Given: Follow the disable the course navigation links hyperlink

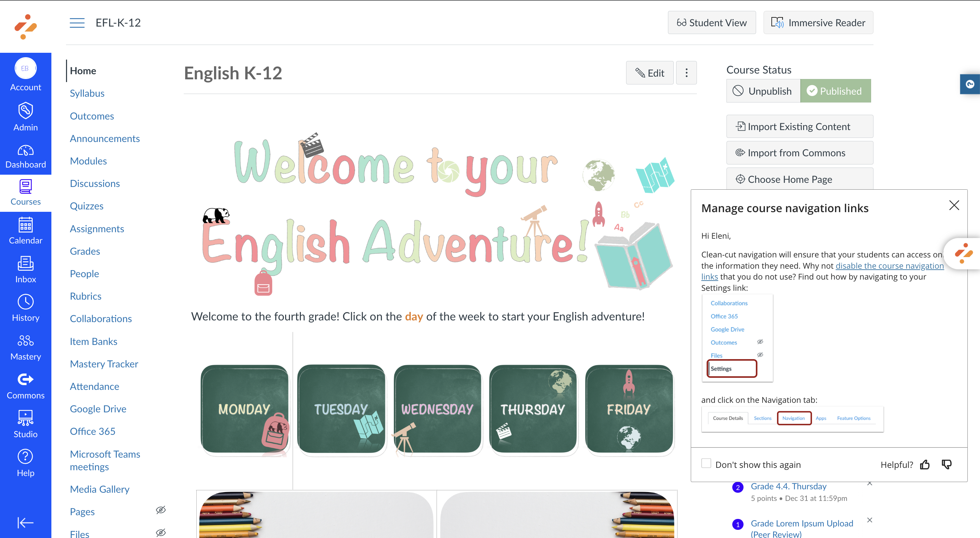Looking at the screenshot, I should click(889, 266).
